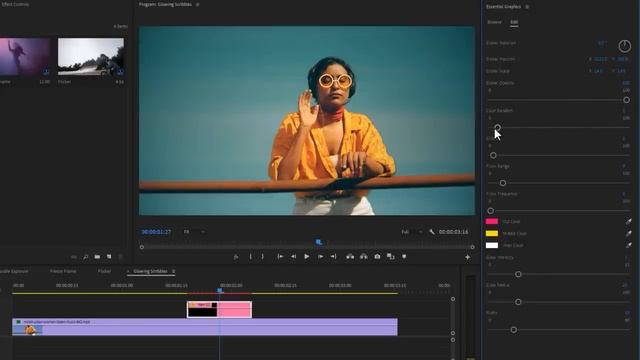Viewport: 640px width, 360px height.
Task: Click the right zoom handle of Program scrubber
Action: point(472,247)
